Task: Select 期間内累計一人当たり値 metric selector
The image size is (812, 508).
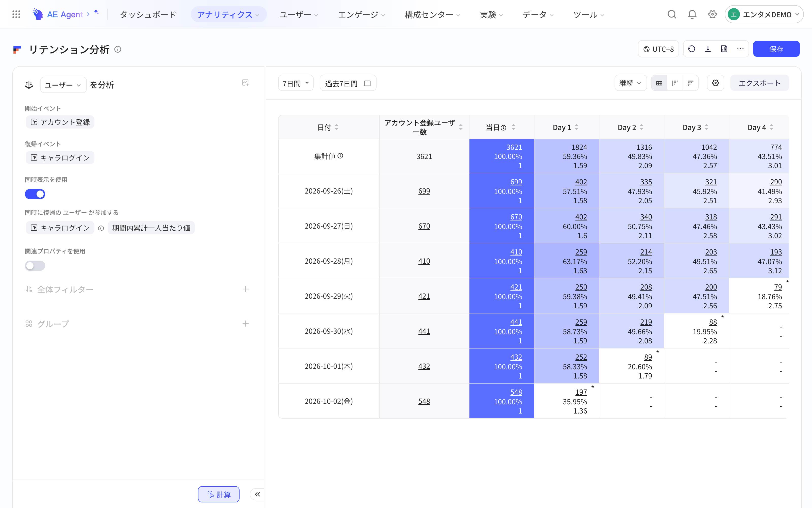Action: tap(151, 228)
